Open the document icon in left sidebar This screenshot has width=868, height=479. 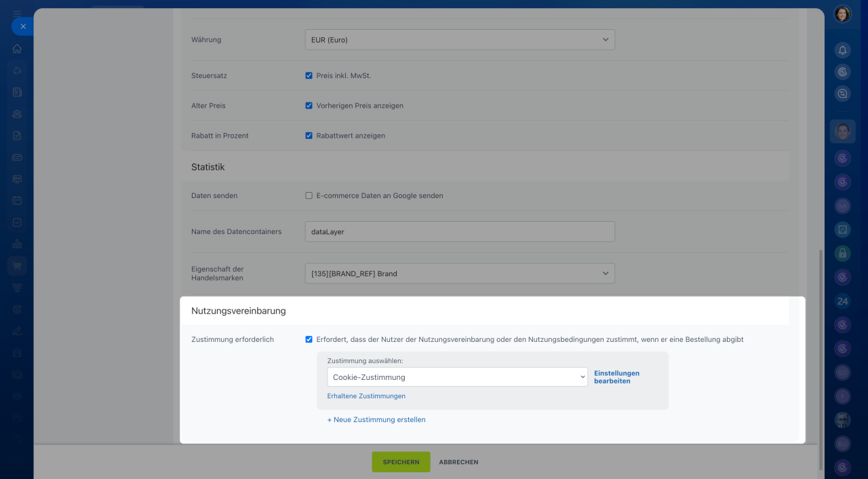(x=17, y=136)
